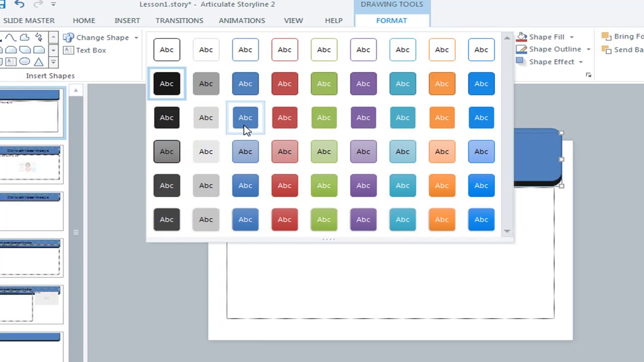The image size is (644, 362).
Task: Open the INSERT ribbon tab
Action: (127, 21)
